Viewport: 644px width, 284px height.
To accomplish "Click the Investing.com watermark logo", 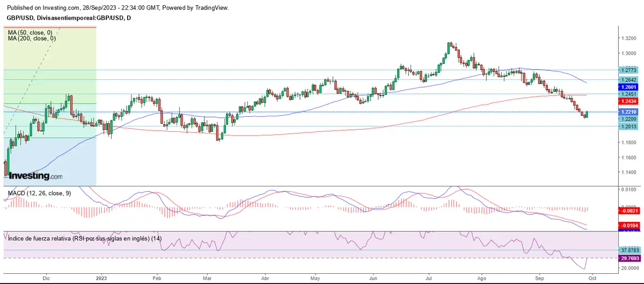I will click(37, 176).
